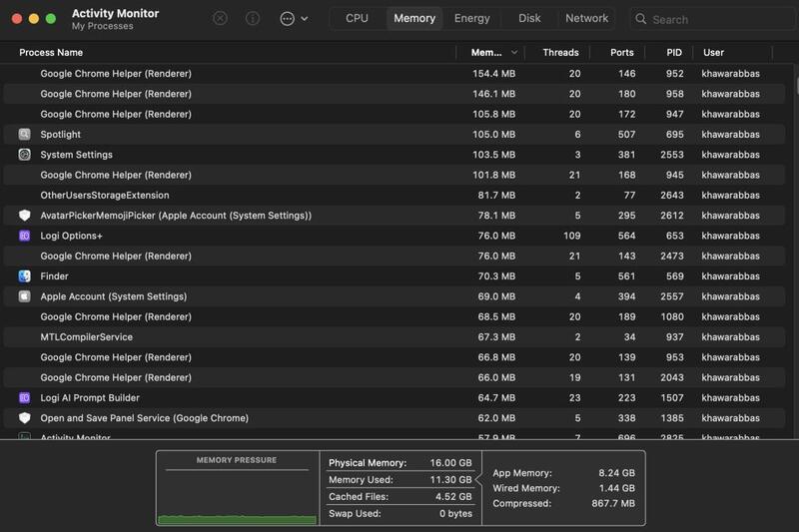This screenshot has height=532, width=799.
Task: Select the Spotlight process icon
Action: point(25,135)
